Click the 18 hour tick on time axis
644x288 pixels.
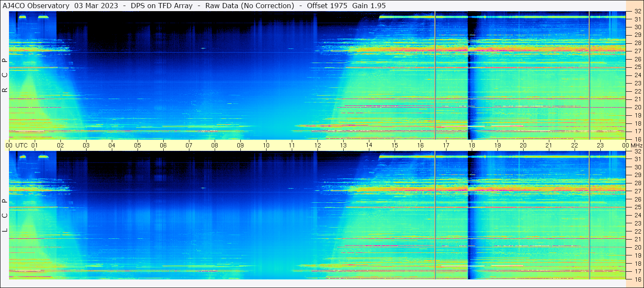[x=472, y=145]
